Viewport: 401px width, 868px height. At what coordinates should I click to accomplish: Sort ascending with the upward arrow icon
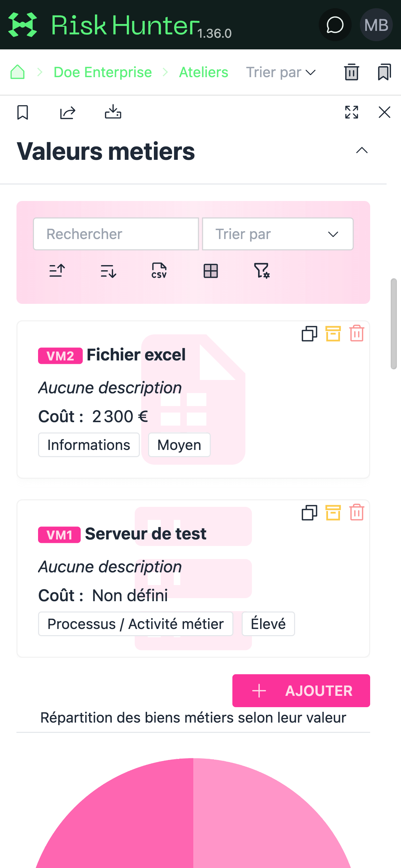pyautogui.click(x=57, y=271)
